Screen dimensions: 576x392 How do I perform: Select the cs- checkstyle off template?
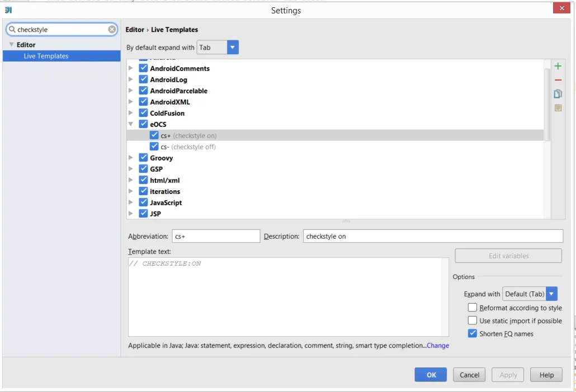(188, 147)
